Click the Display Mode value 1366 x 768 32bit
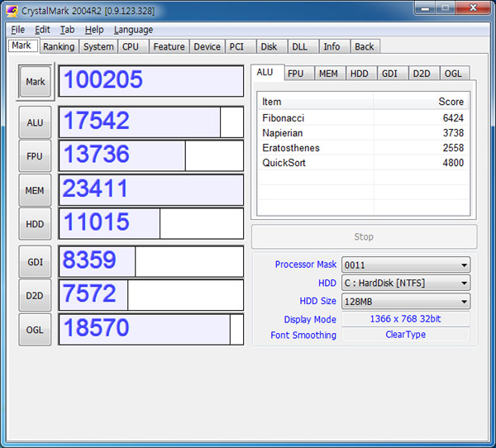Screen dimensions: 496x448 click(406, 318)
